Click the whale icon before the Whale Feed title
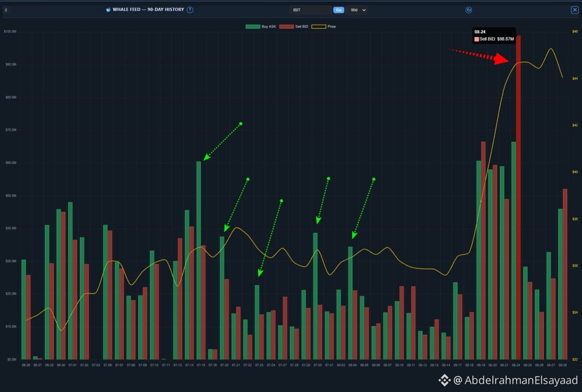 [108, 10]
